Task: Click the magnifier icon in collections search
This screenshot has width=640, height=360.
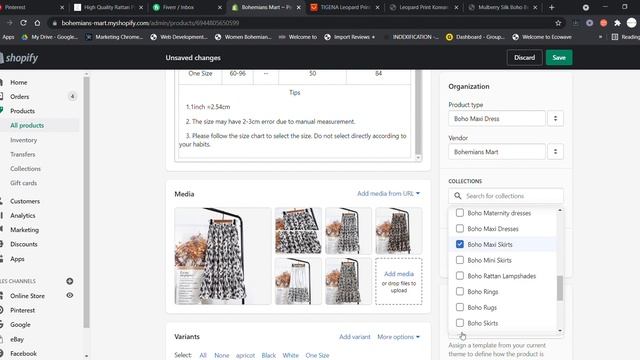Action: pos(458,196)
